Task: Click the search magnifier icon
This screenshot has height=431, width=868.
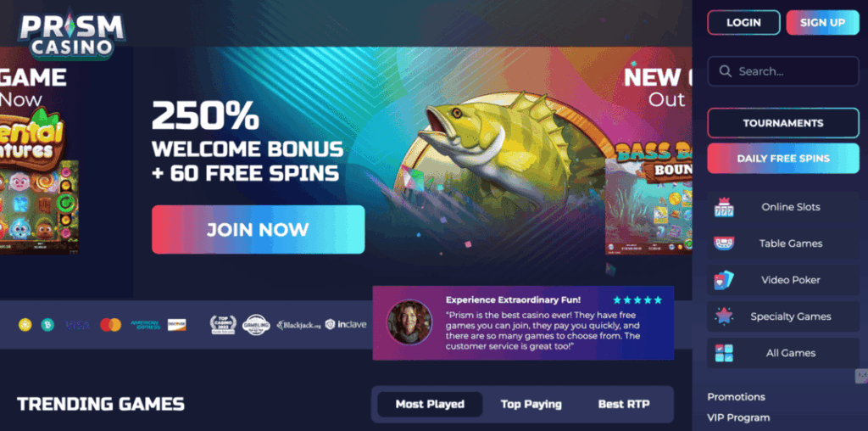Action: coord(726,71)
